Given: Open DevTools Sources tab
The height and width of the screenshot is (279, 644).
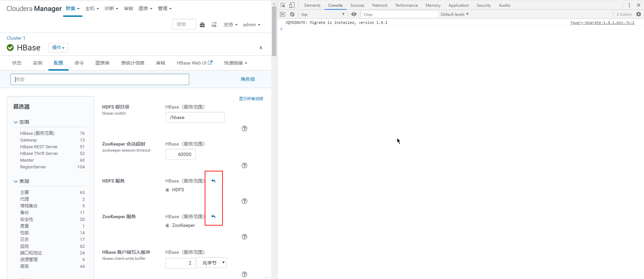Looking at the screenshot, I should (x=357, y=5).
